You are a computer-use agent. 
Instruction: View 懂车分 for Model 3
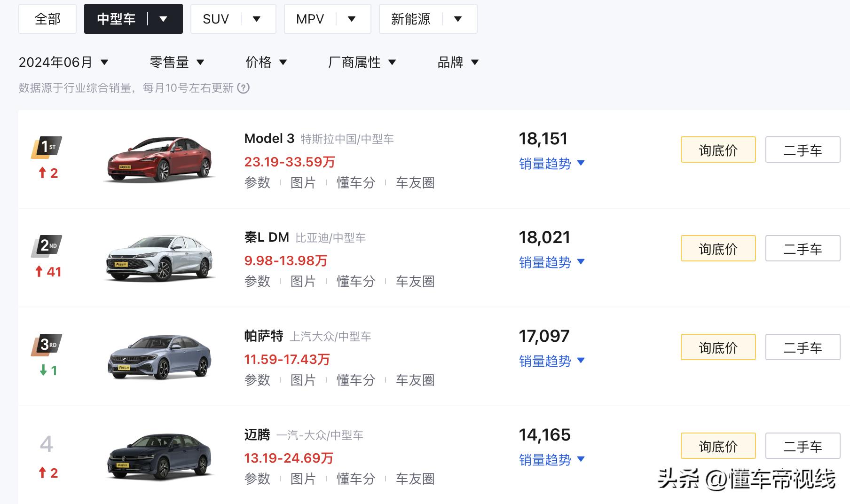(x=355, y=182)
